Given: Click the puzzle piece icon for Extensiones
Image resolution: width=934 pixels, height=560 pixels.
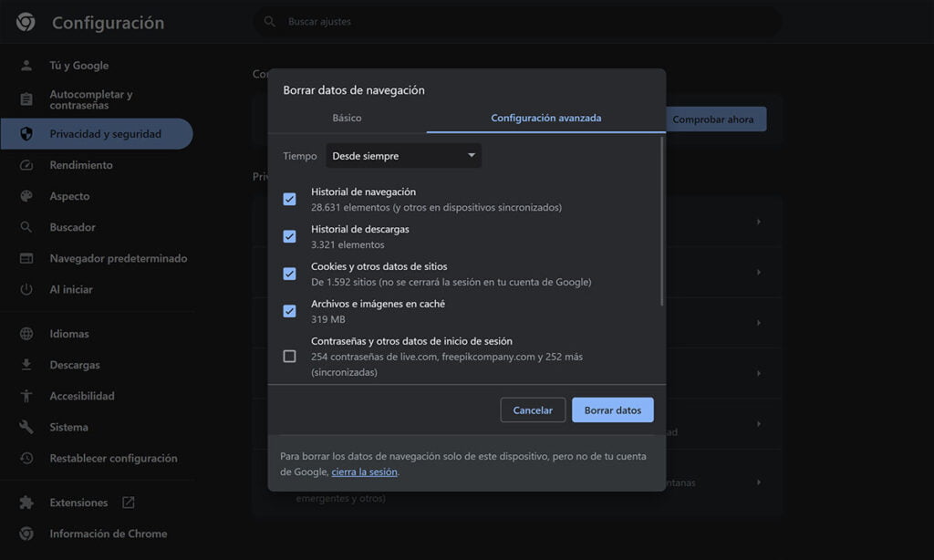Looking at the screenshot, I should tap(26, 503).
